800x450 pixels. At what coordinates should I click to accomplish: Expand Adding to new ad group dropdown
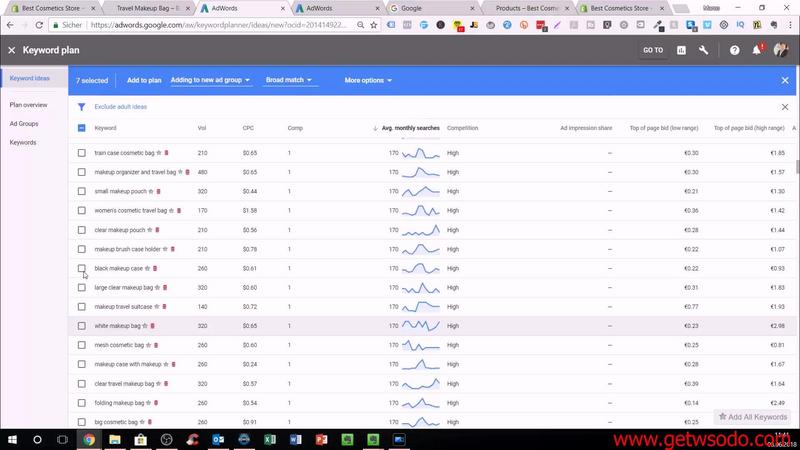210,80
